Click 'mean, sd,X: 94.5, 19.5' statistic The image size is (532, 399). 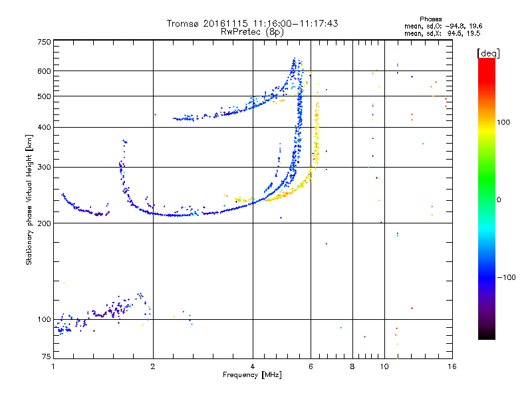[442, 33]
